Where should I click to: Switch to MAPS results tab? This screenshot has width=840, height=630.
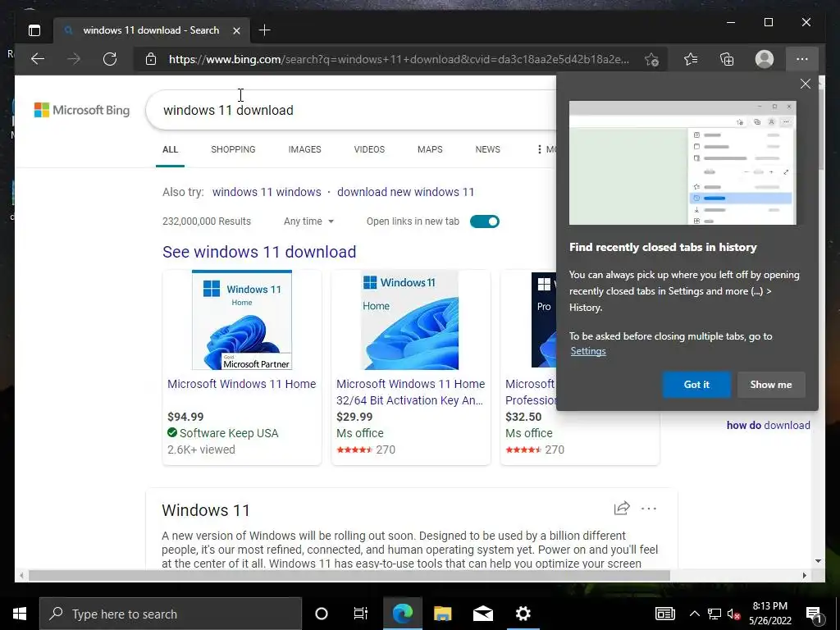(x=430, y=149)
